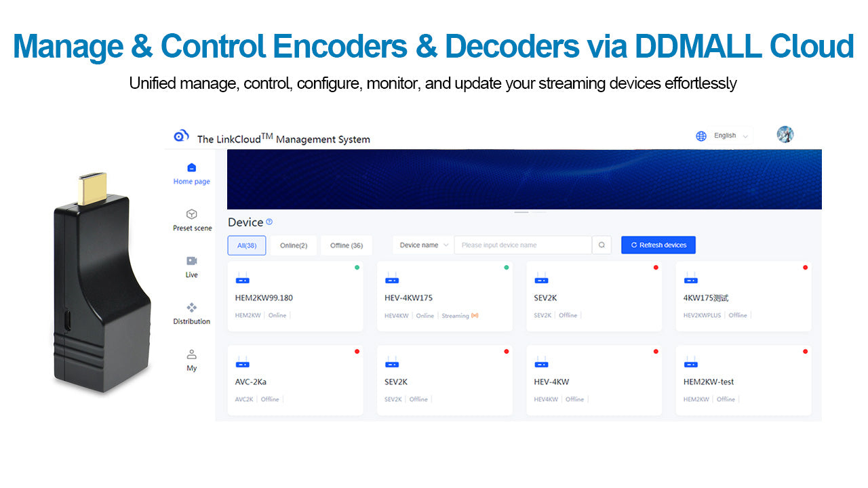
Task: Open the My profile icon
Action: pos(192,354)
